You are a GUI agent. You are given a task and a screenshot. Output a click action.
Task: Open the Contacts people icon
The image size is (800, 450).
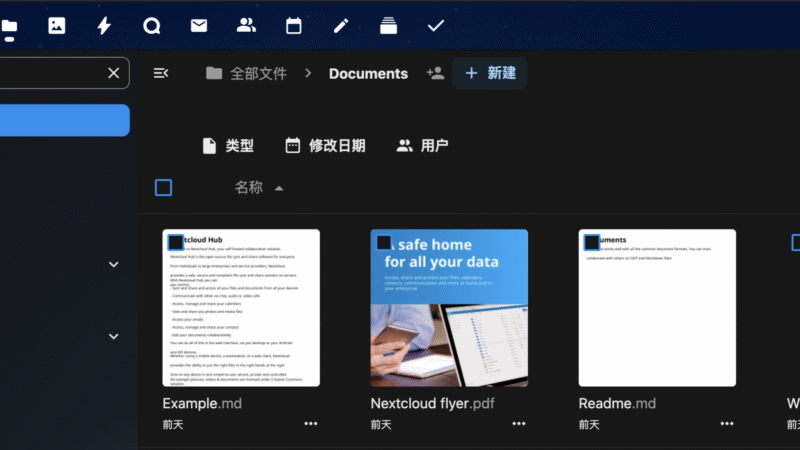pos(246,26)
